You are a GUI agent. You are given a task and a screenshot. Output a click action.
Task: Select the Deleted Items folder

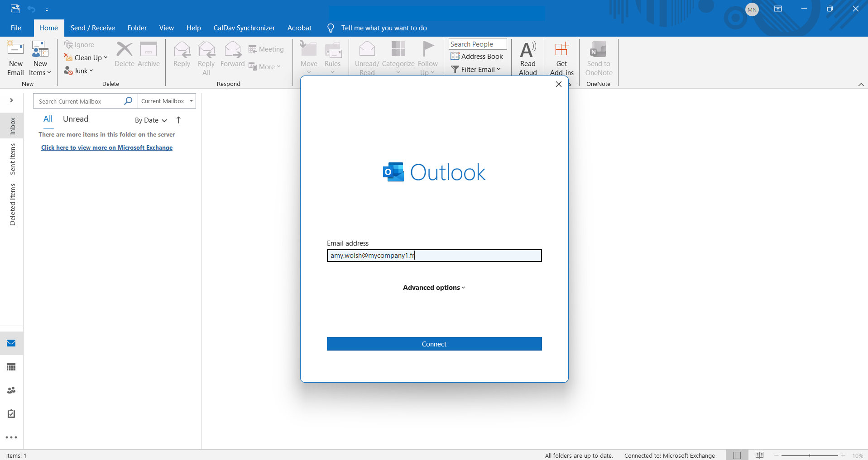pos(13,204)
